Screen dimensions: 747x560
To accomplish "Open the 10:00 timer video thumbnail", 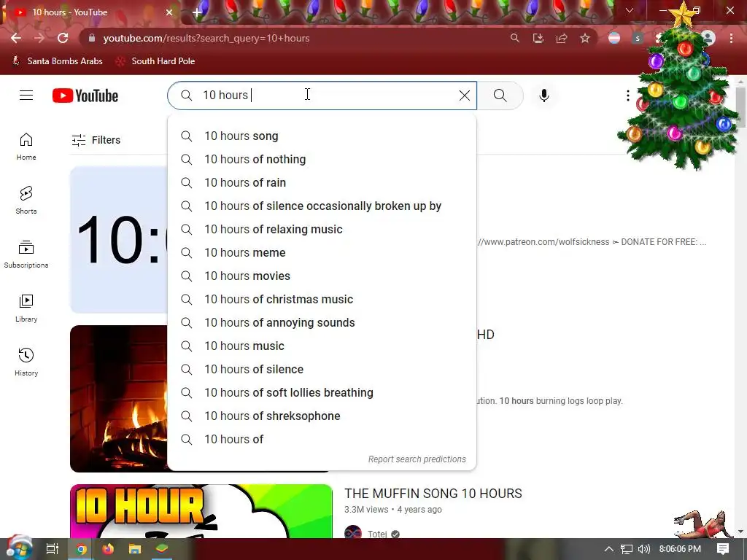I will click(x=119, y=239).
